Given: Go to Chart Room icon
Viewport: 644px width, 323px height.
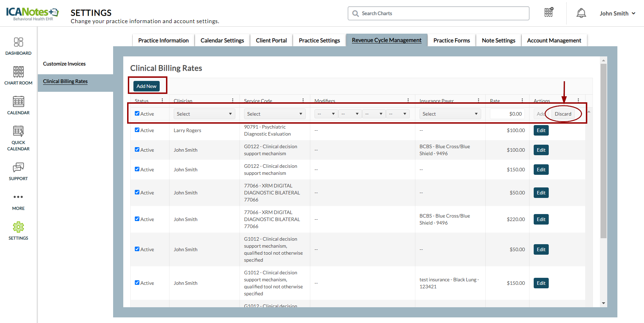Looking at the screenshot, I should pos(18,72).
